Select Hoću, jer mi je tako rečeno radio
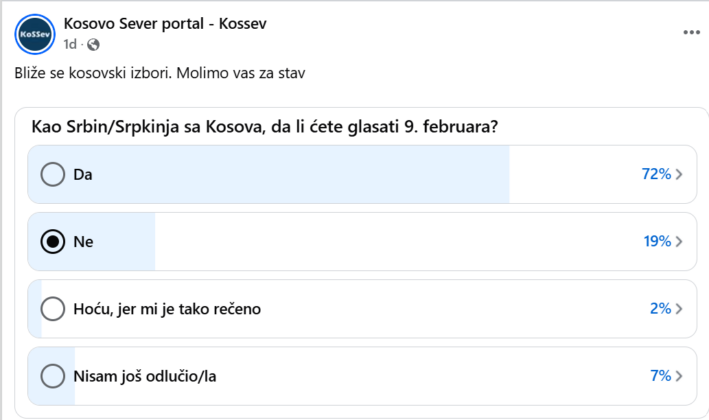This screenshot has width=709, height=420. coord(53,309)
